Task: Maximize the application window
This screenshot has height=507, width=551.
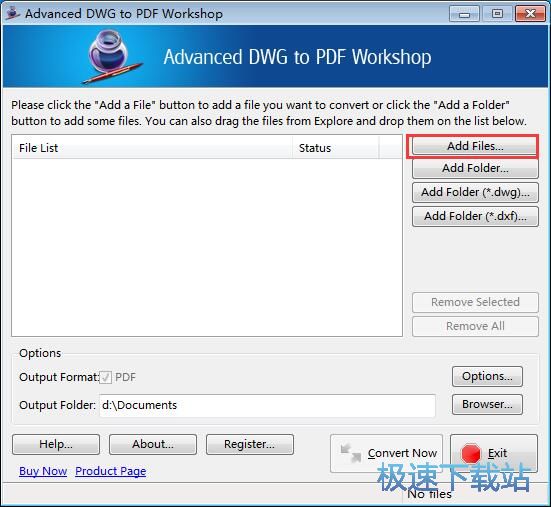Action: click(x=497, y=14)
